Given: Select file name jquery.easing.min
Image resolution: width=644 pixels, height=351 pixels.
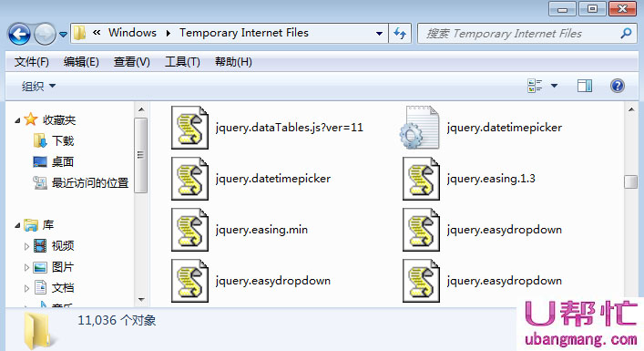Looking at the screenshot, I should (261, 230).
